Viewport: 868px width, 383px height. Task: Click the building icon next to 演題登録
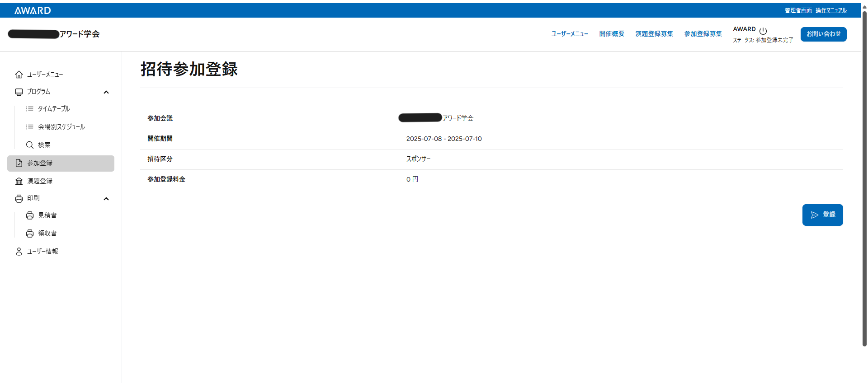19,181
